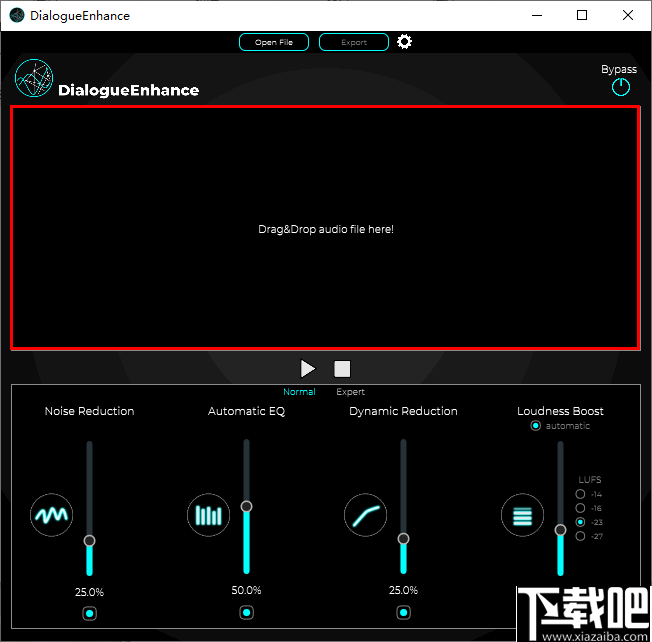Select the -14 LUFS option
The width and height of the screenshot is (652, 642).
[580, 494]
